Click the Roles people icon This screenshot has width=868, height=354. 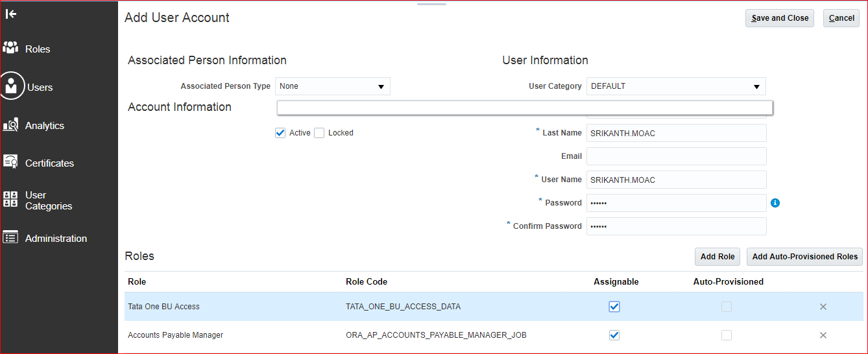(x=10, y=48)
